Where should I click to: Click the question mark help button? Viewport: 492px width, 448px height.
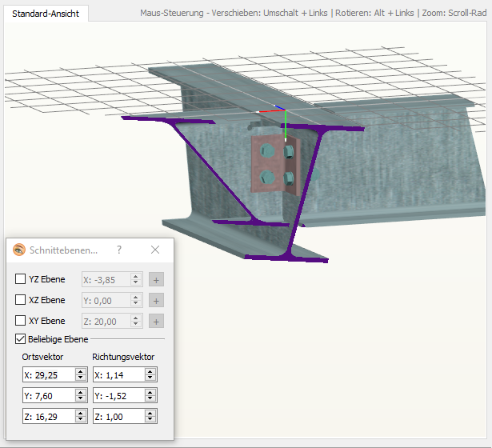coord(119,250)
